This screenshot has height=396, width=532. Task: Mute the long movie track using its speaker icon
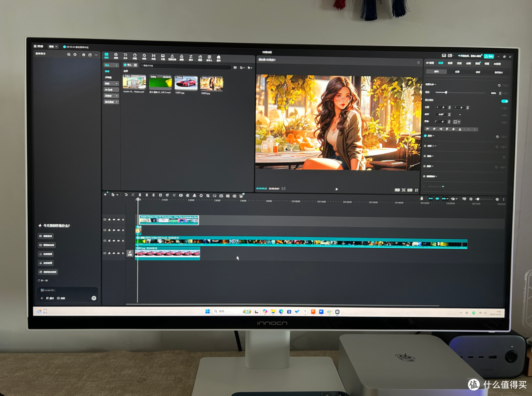point(118,240)
